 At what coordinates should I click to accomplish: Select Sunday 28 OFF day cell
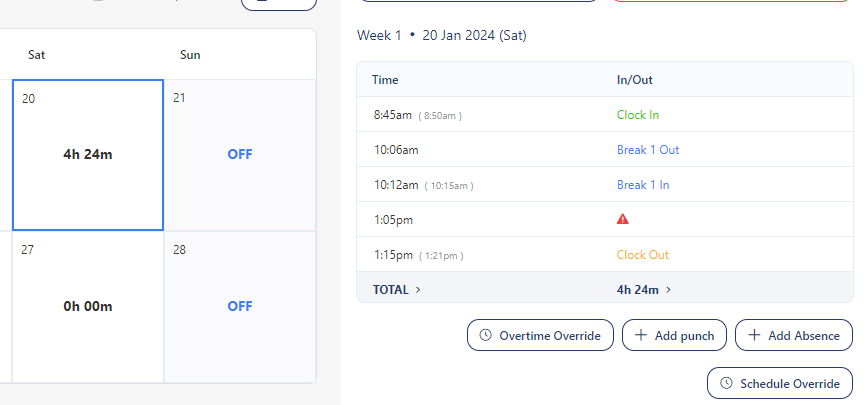(x=240, y=306)
